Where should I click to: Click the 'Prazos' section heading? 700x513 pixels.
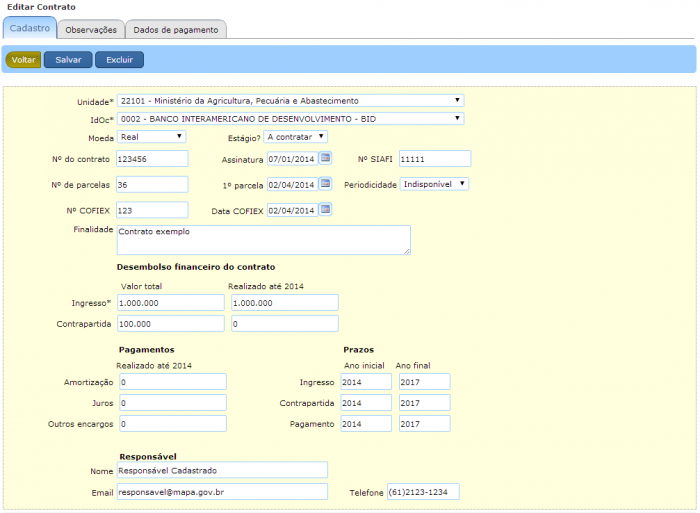pos(358,350)
